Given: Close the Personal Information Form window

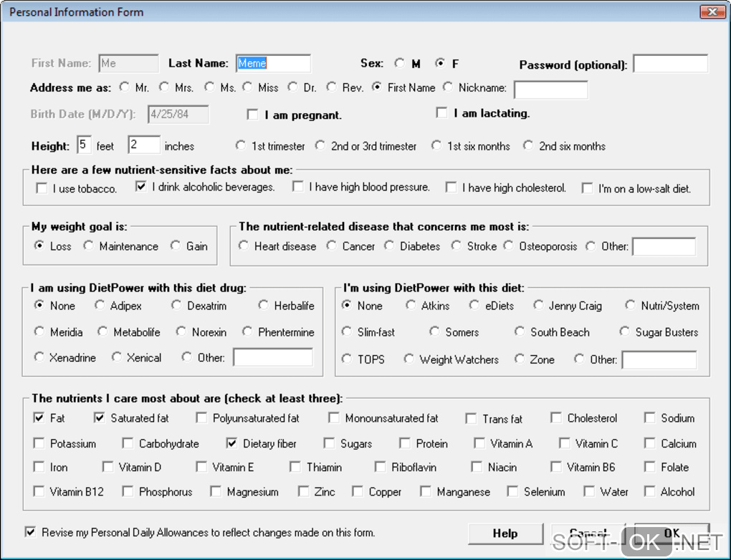Looking at the screenshot, I should pos(712,11).
